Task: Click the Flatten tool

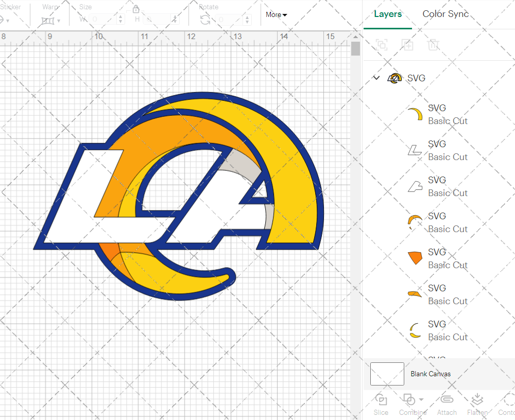Action: 477,405
